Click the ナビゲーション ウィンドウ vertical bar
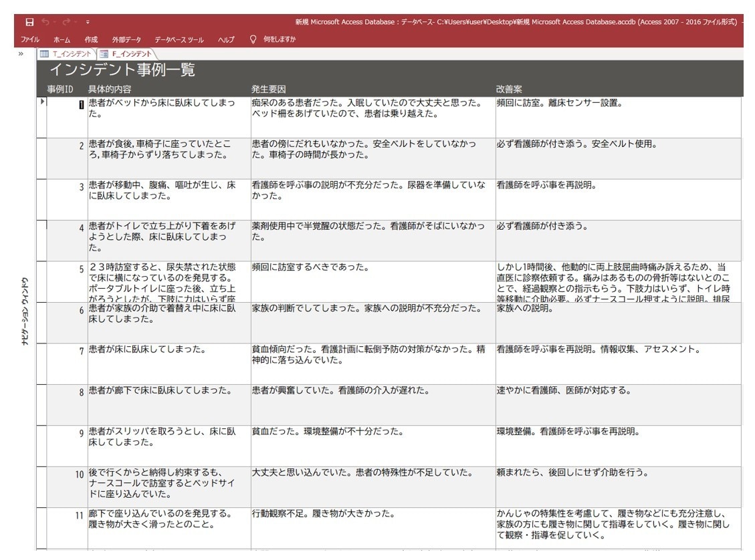755x560 pixels. [25, 311]
